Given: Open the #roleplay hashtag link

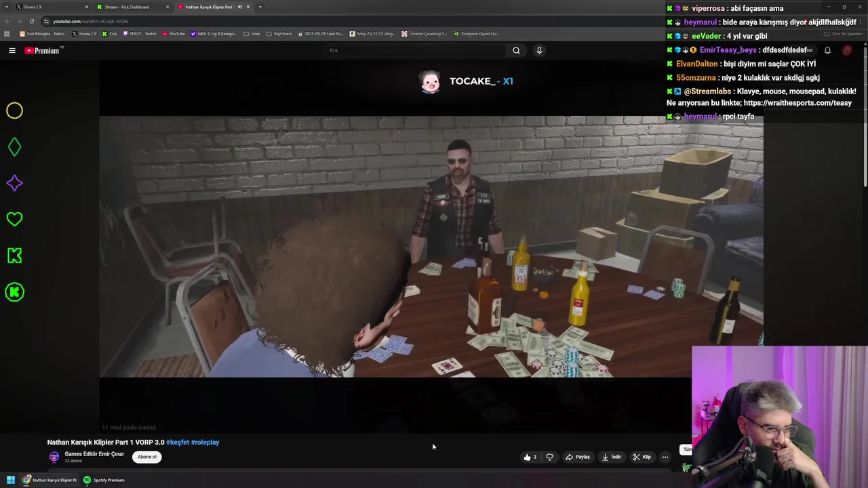Looking at the screenshot, I should 205,442.
